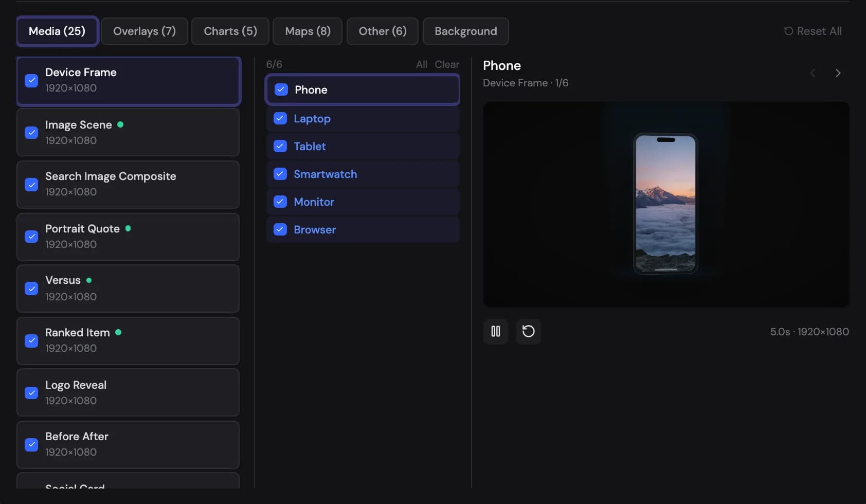Uncheck the Laptop variant checkbox
Viewport: 866px width, 504px height.
coord(280,118)
